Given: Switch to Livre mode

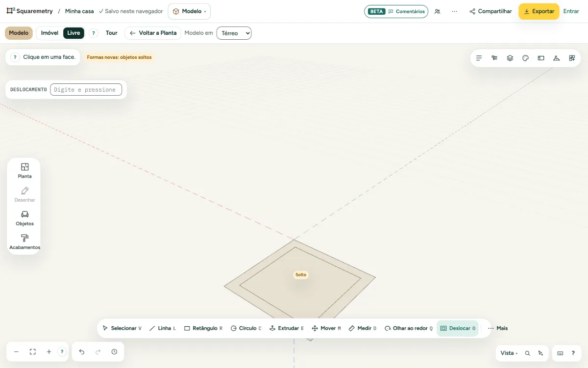Looking at the screenshot, I should click(x=73, y=33).
